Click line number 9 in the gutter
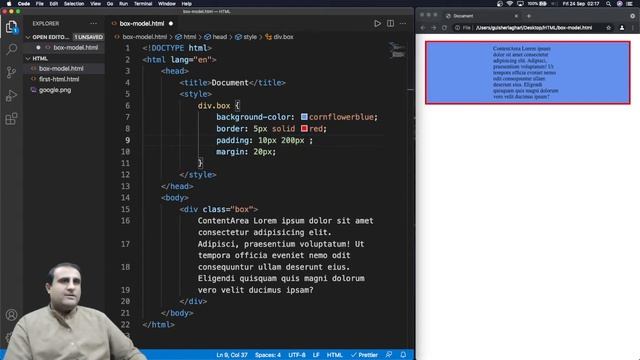The width and height of the screenshot is (640, 360). click(x=127, y=140)
